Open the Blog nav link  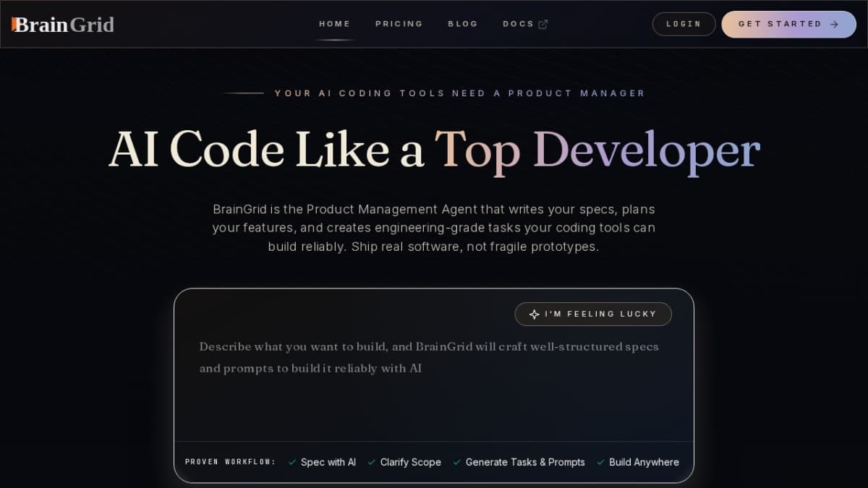pos(462,24)
